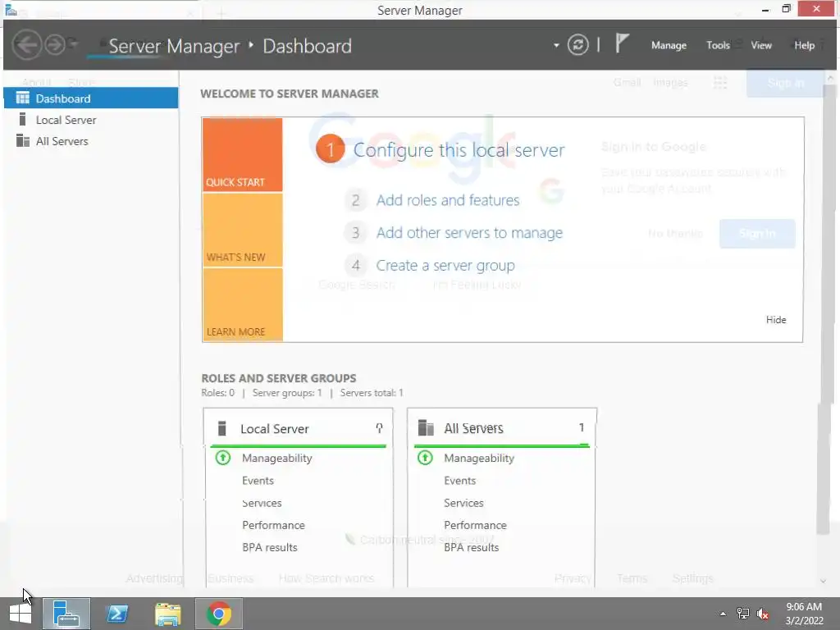Select the QUICK START tile

pyautogui.click(x=243, y=155)
